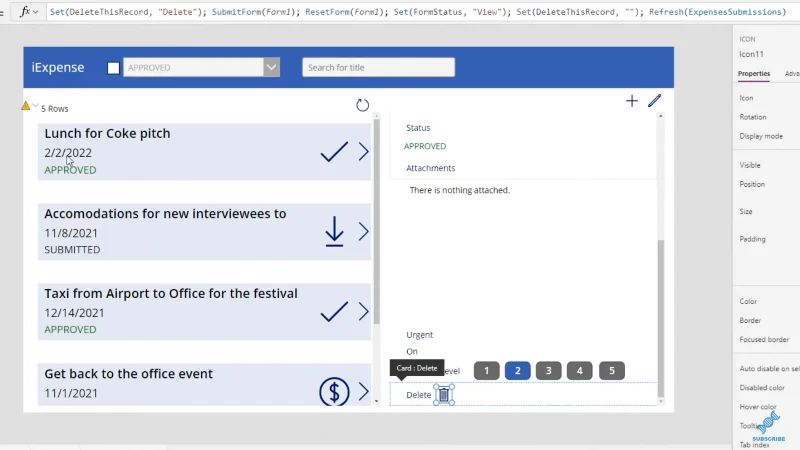Viewport: 800px width, 450px height.
Task: Click the refresh icon above the expense list
Action: (362, 105)
